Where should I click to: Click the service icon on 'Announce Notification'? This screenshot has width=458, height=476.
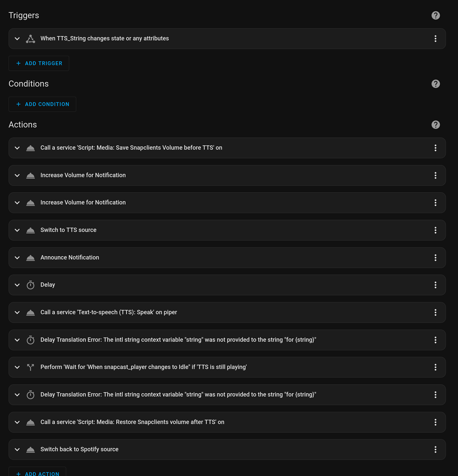(30, 257)
